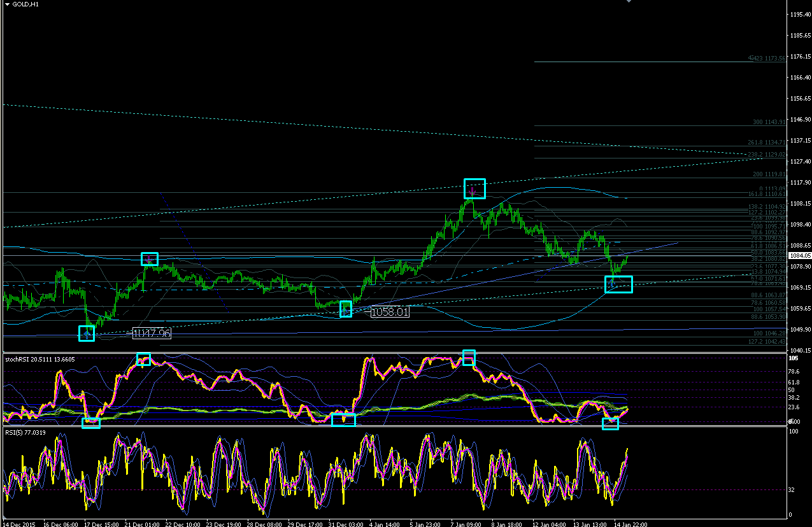The image size is (812, 527).
Task: Select the 161.8 Fibonacci level at 1110.61
Action: 767,194
